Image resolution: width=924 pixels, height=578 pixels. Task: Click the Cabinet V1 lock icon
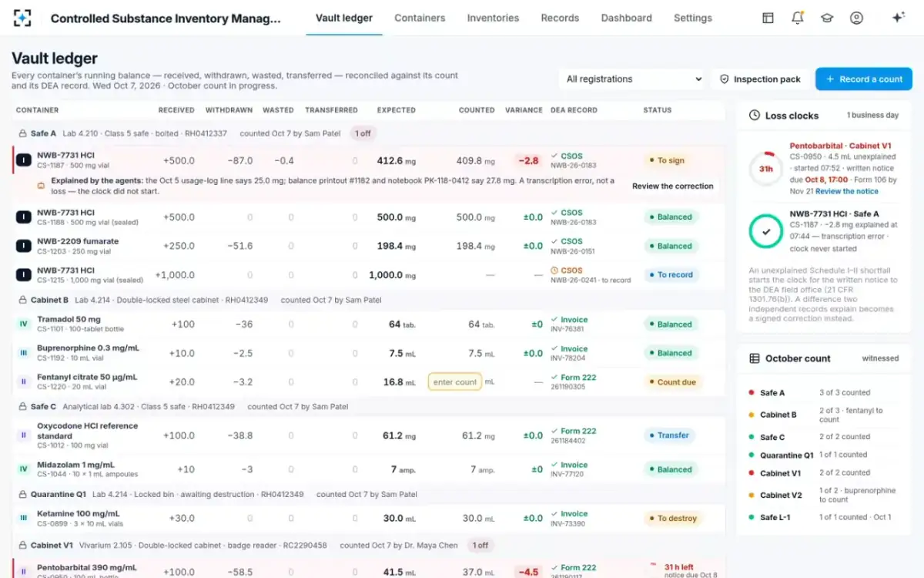pyautogui.click(x=22, y=545)
